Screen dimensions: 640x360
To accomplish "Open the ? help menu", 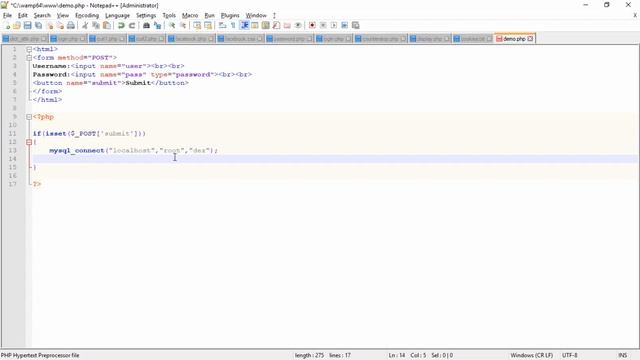I will coord(274,16).
